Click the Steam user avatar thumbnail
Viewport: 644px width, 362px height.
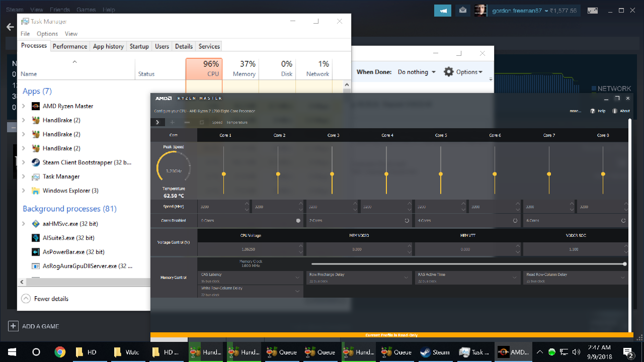coord(480,10)
